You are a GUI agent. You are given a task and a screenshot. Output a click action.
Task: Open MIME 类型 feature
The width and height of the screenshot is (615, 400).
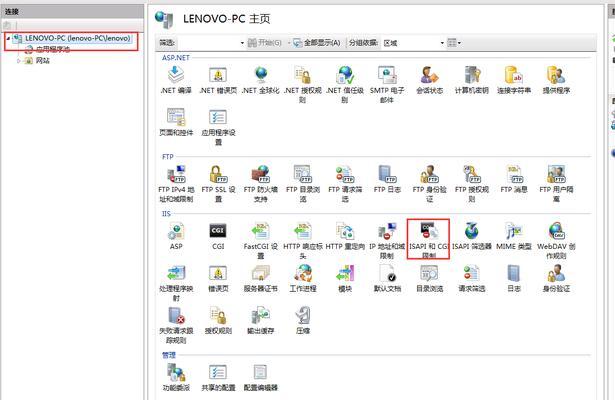[x=514, y=236]
